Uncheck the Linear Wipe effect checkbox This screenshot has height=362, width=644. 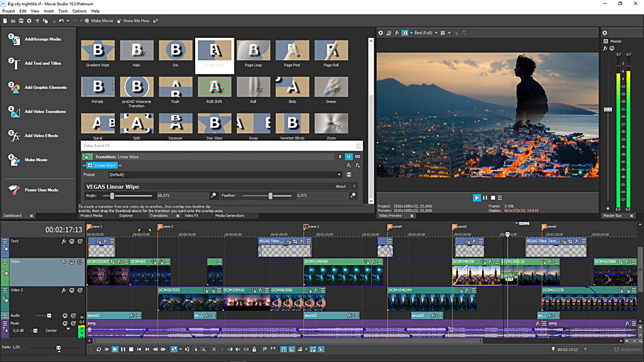point(90,165)
